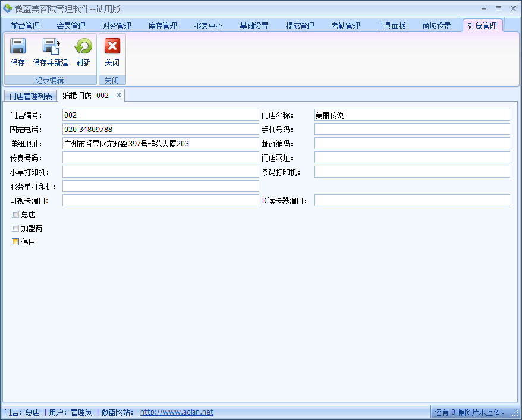Open the 会员管理 ribbon tab
Viewport: 522px width, 420px height.
click(71, 26)
